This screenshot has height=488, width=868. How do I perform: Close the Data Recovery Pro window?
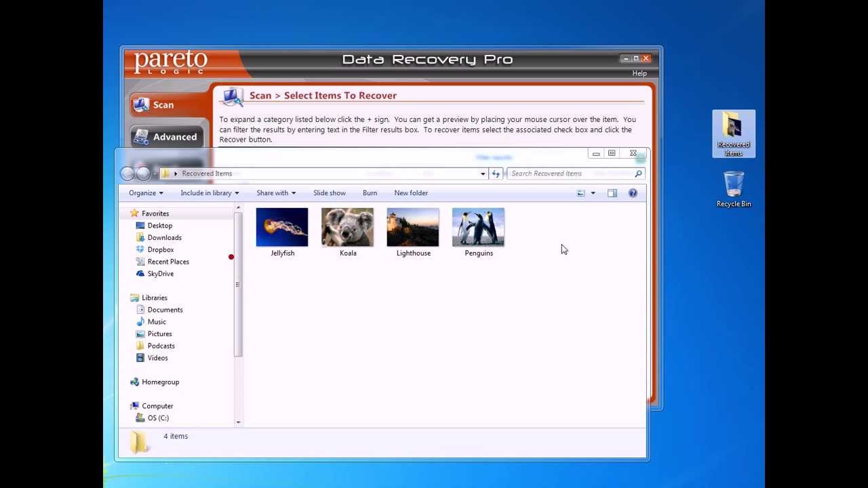(x=646, y=59)
